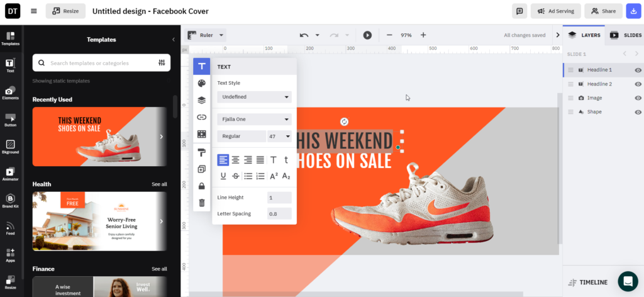The width and height of the screenshot is (644, 297).
Task: Set text alignment to center
Action: pyautogui.click(x=235, y=160)
